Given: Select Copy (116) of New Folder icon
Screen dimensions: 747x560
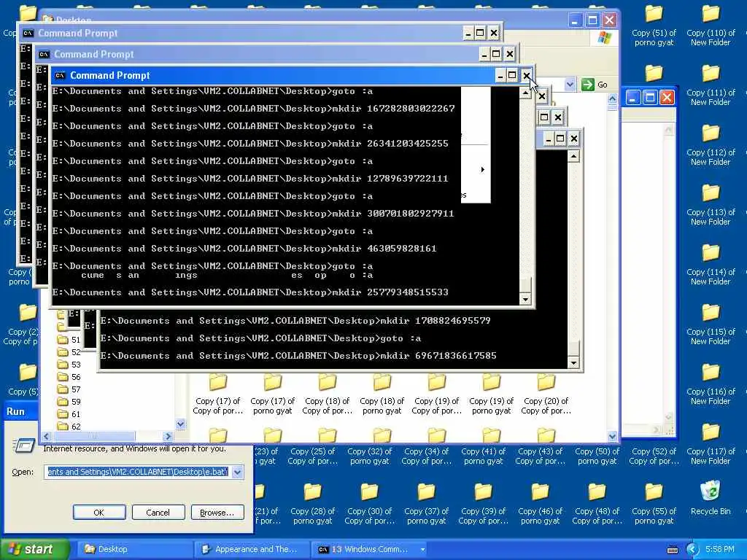Looking at the screenshot, I should coord(711,384).
